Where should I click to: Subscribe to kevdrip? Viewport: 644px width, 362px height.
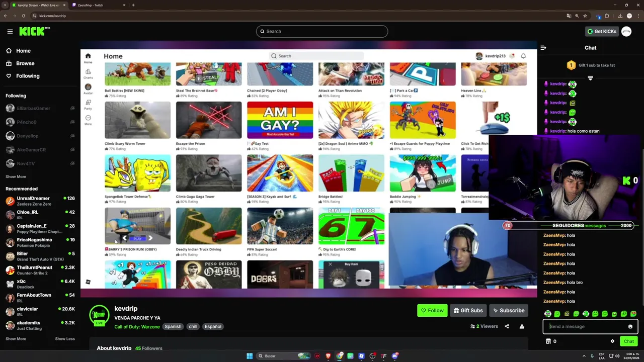click(509, 310)
